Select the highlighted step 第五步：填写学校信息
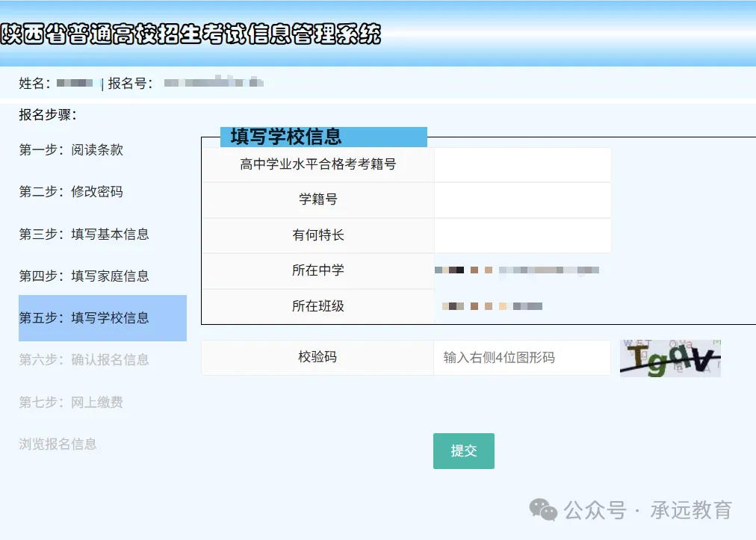Viewport: 756px width, 540px height. coord(102,318)
